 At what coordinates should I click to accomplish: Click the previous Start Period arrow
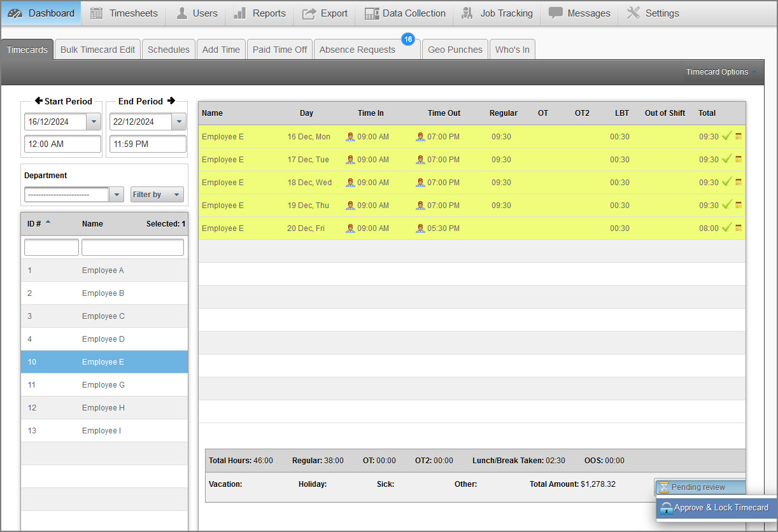coord(39,101)
